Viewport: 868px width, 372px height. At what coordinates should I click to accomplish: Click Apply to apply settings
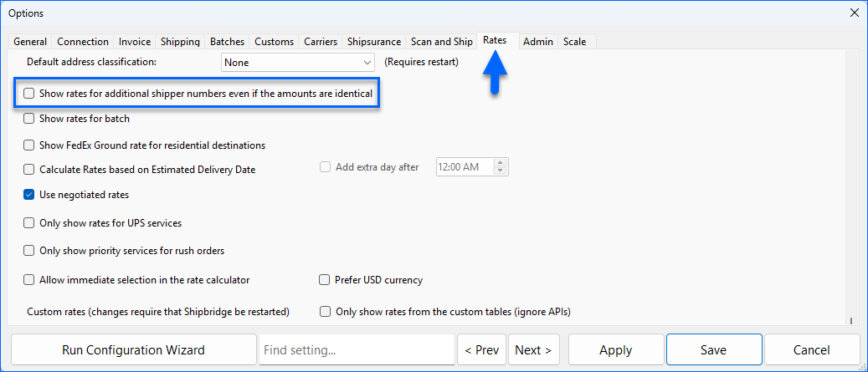[x=615, y=350]
